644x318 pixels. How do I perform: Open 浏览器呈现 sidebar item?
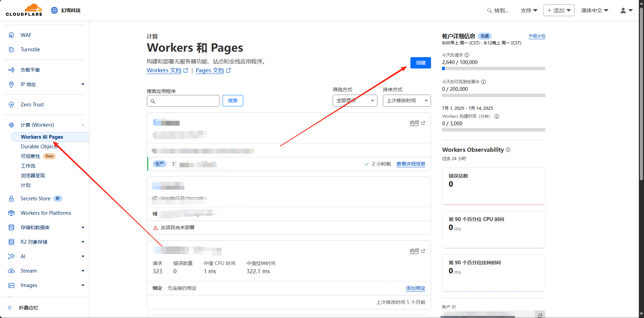33,176
